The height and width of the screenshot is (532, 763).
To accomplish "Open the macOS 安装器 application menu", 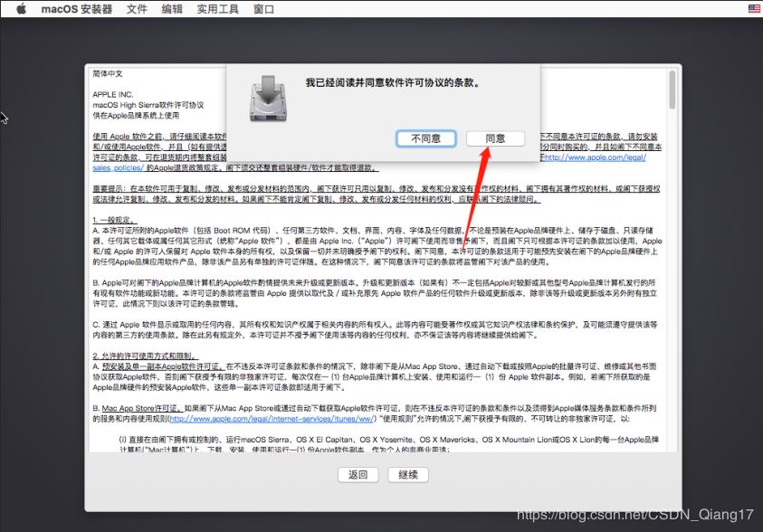I will pos(77,9).
